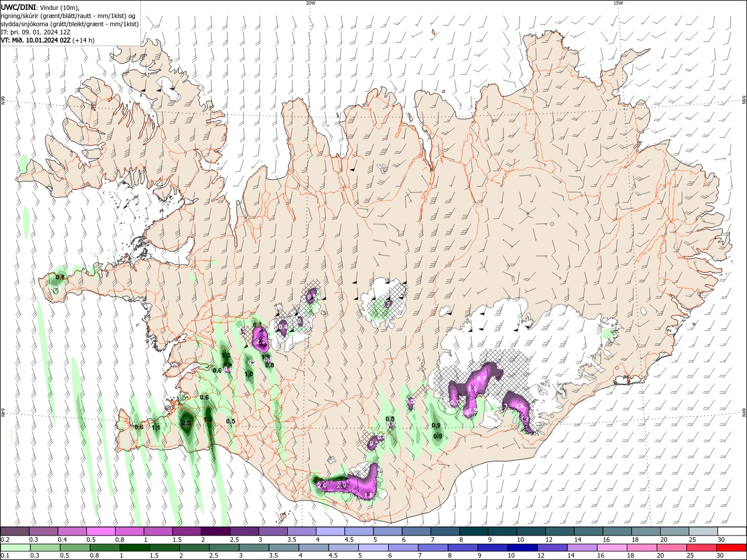The image size is (747, 560).
Task: Click the bright pink swatch in upper legend row
Action: pyautogui.click(x=100, y=531)
